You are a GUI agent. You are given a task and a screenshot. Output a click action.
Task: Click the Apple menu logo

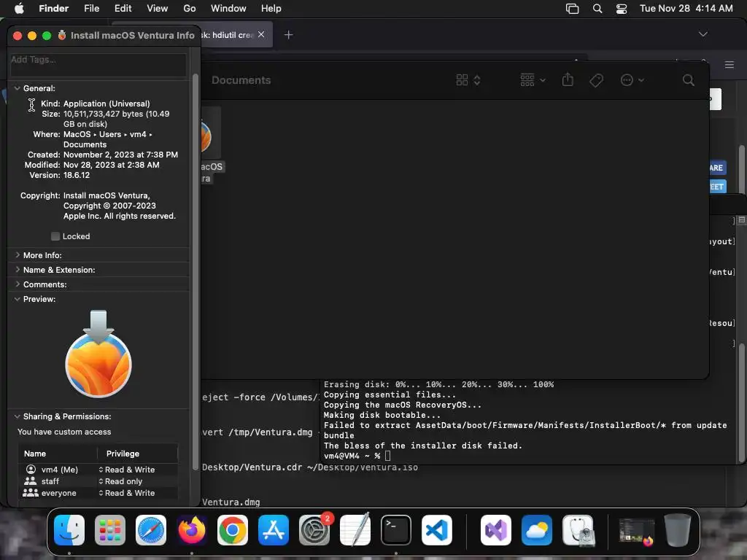click(19, 8)
